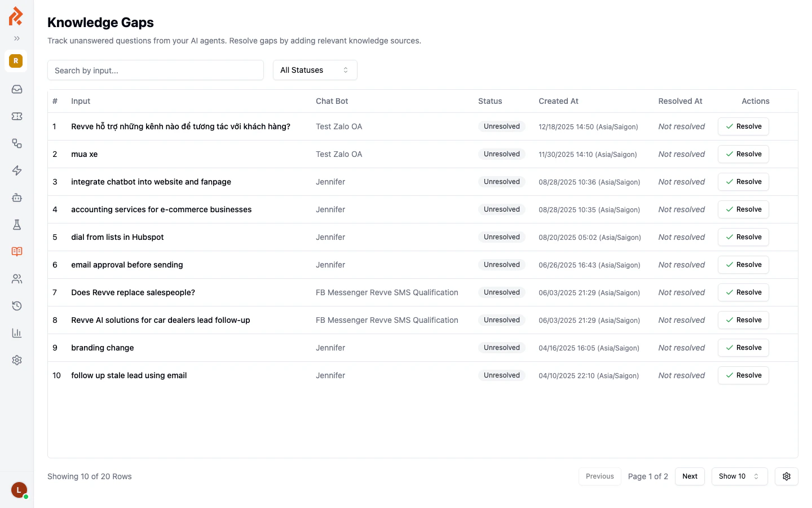Open the inbox icon in the sidebar
Viewport: 812px width, 508px height.
point(16,89)
